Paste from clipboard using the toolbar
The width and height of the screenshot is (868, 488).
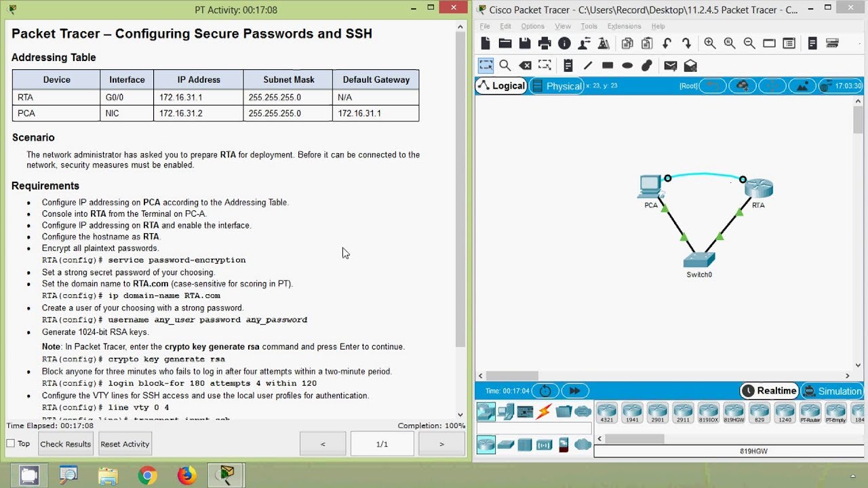[x=647, y=43]
